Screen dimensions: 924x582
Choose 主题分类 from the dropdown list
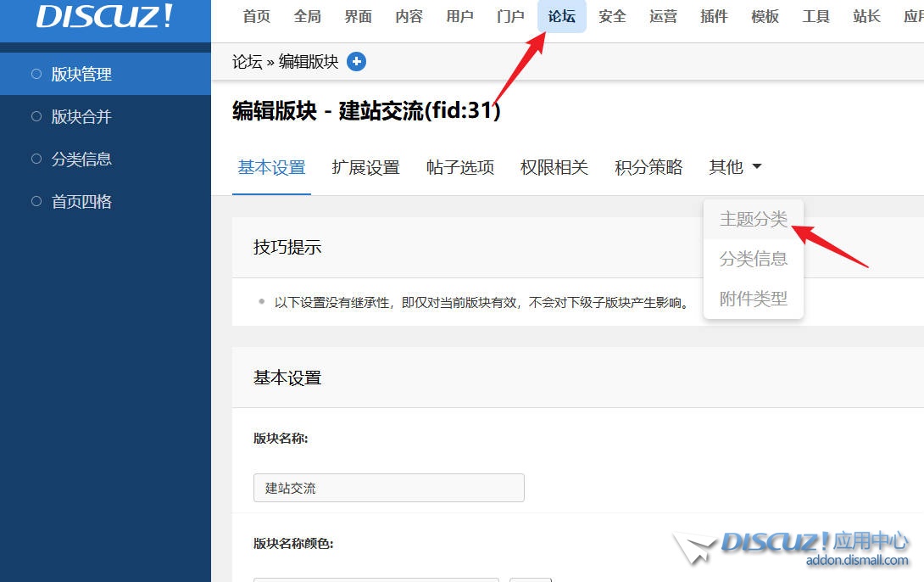(x=753, y=219)
